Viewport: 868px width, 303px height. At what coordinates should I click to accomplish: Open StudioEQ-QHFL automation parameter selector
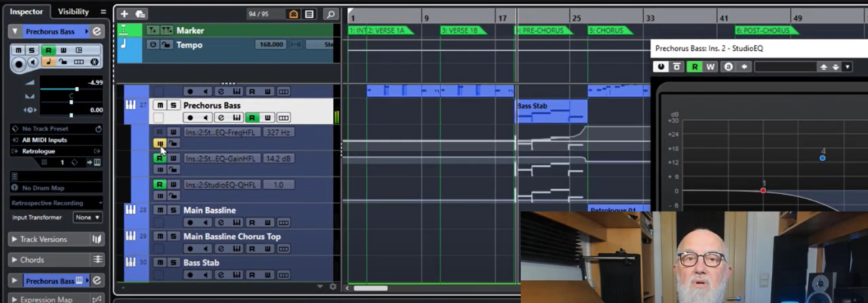pyautogui.click(x=222, y=185)
